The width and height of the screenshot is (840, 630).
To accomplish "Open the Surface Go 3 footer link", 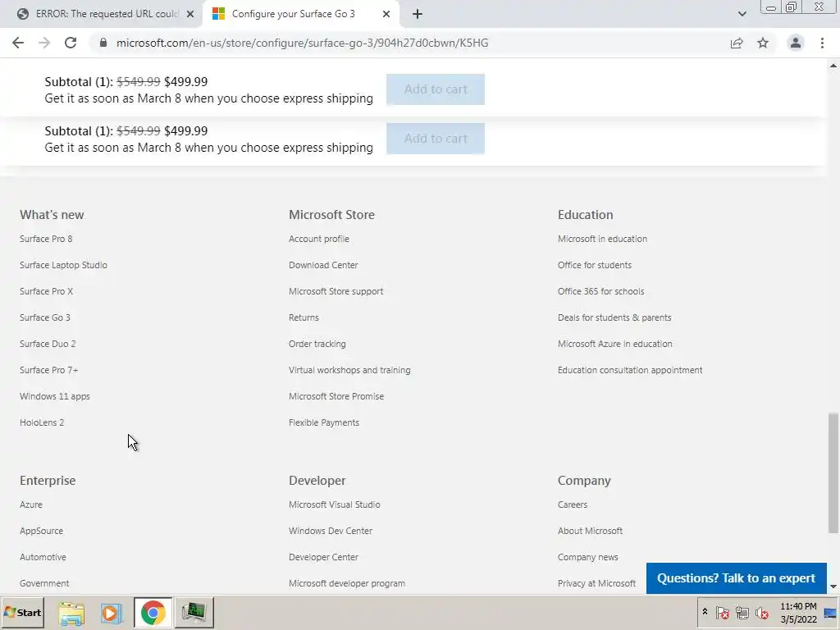I will coord(45,317).
